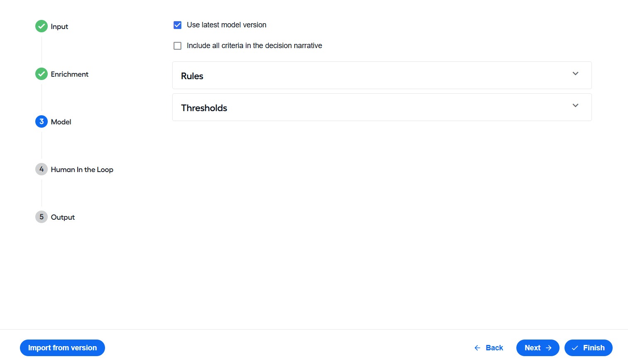Viewport: 628px width, 364px height.
Task: Click the step 4 circle icon
Action: pyautogui.click(x=42, y=169)
